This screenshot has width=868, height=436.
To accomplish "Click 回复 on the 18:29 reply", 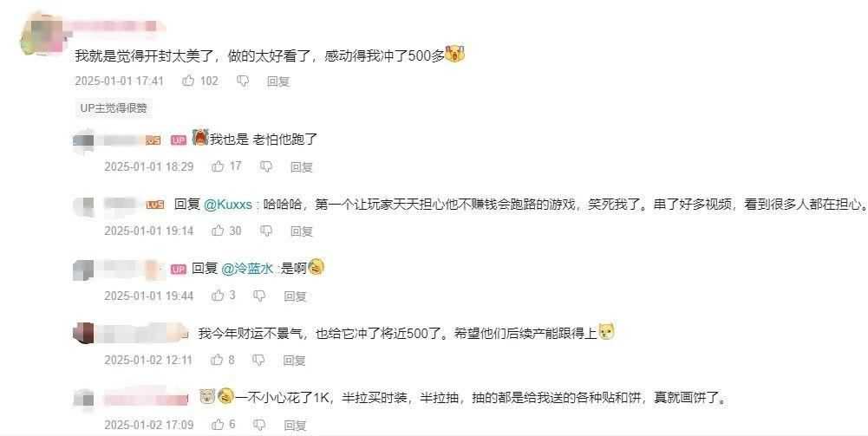I will (302, 166).
